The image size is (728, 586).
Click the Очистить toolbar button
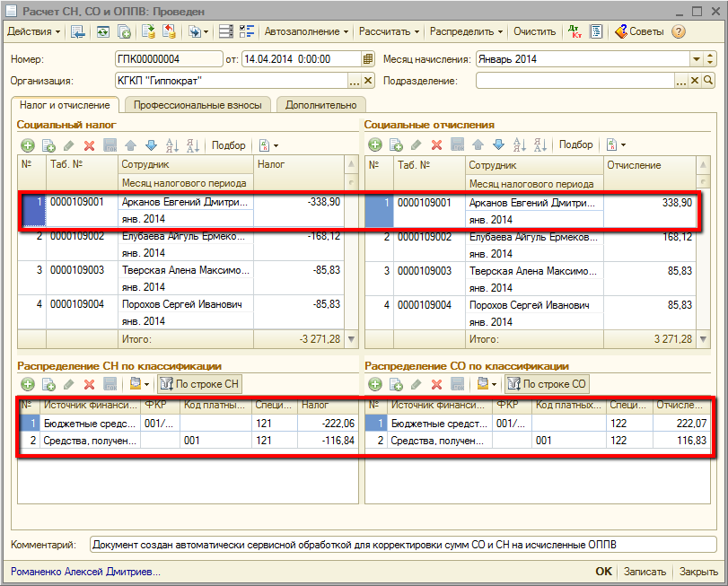pos(534,32)
